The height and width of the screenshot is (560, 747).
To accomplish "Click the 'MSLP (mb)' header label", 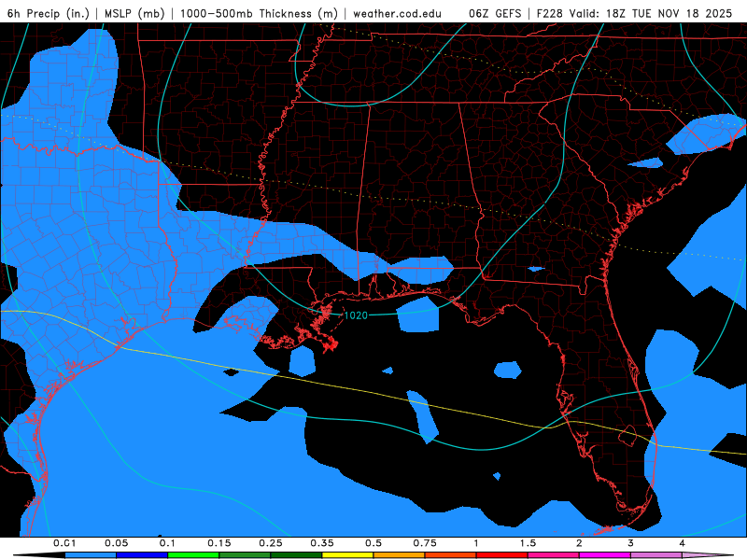I will pyautogui.click(x=134, y=13).
